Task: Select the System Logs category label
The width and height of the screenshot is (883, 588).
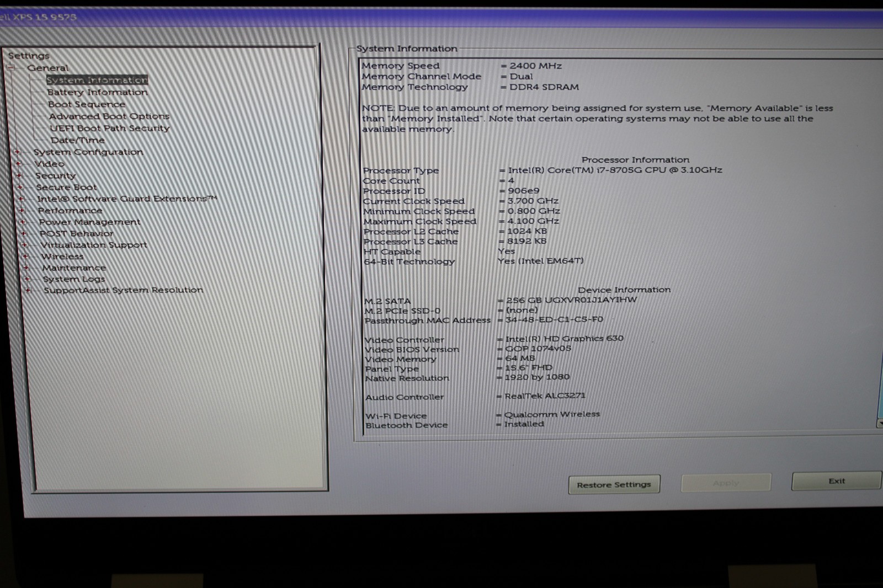Action: (74, 279)
